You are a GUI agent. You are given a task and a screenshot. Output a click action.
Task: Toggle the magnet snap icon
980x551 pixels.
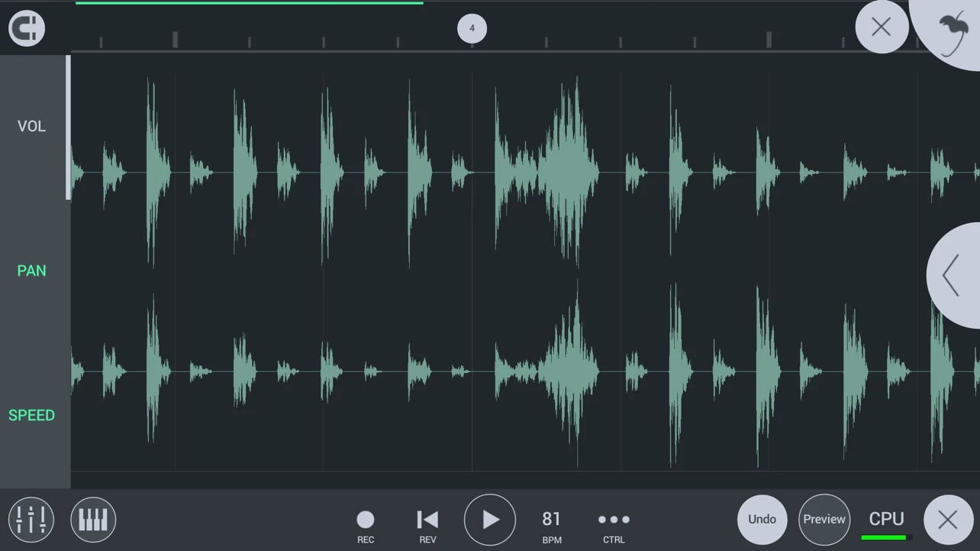(27, 28)
